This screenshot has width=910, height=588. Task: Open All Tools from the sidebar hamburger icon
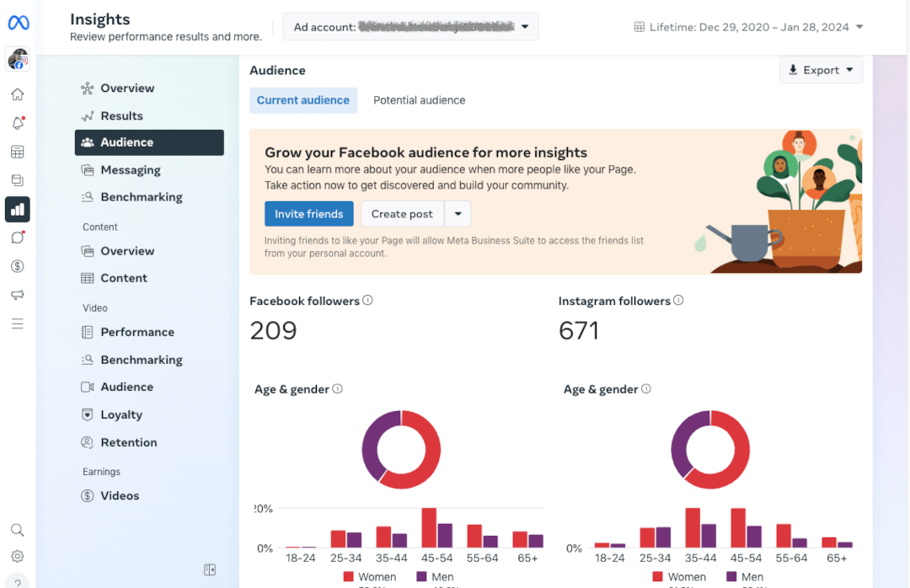pos(18,323)
